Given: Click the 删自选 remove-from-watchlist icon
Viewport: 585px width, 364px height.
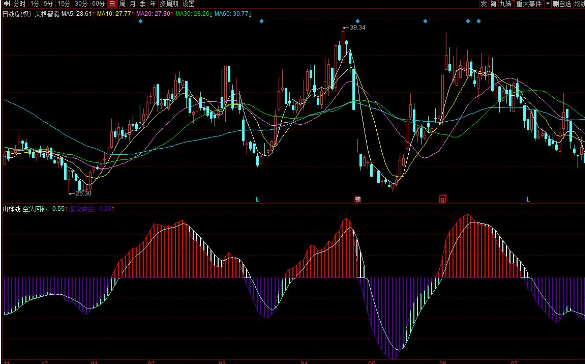Looking at the screenshot, I should click(x=562, y=4).
